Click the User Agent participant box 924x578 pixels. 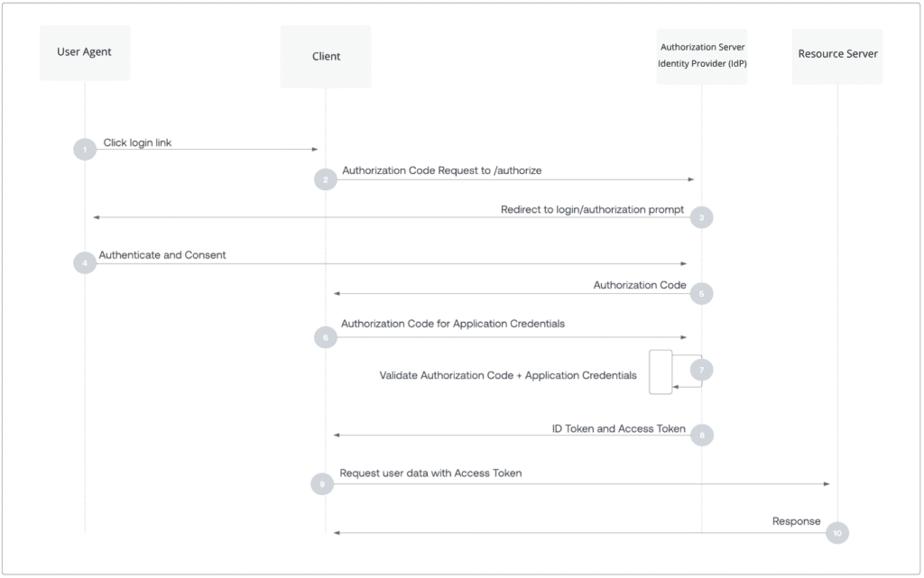tap(85, 53)
